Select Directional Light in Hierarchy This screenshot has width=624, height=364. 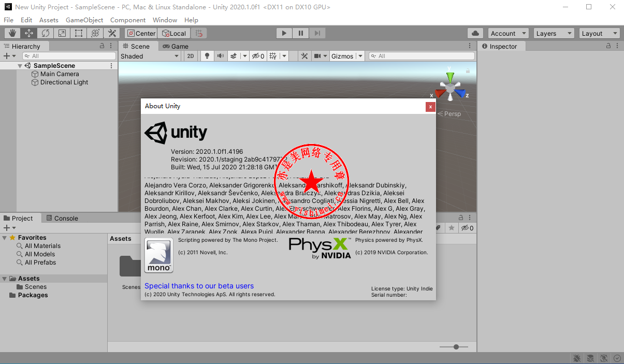(64, 82)
